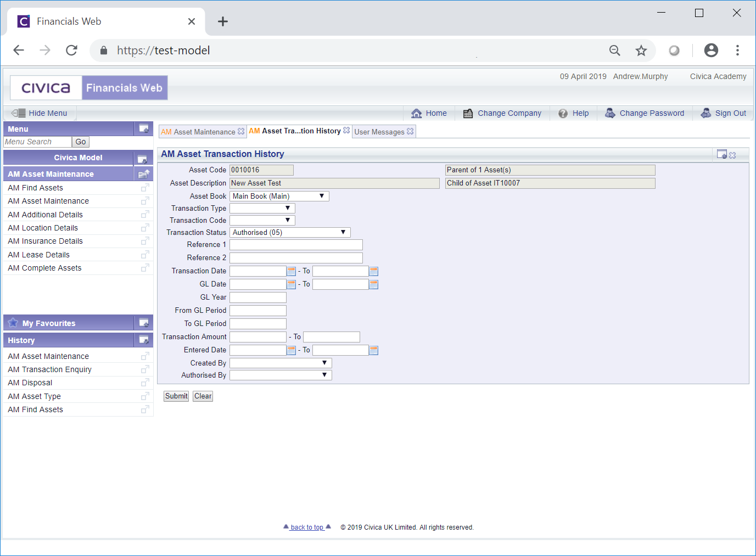Click the Reference 2 input field

[296, 258]
